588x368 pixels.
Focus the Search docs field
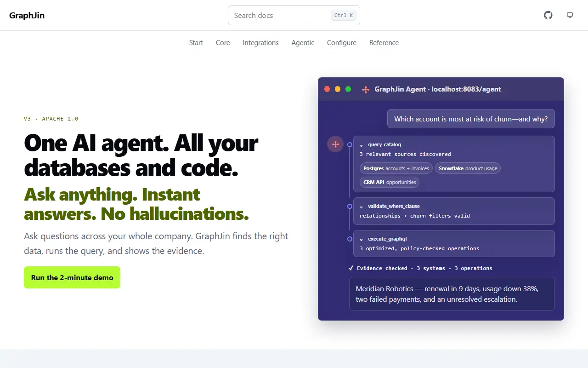click(294, 15)
